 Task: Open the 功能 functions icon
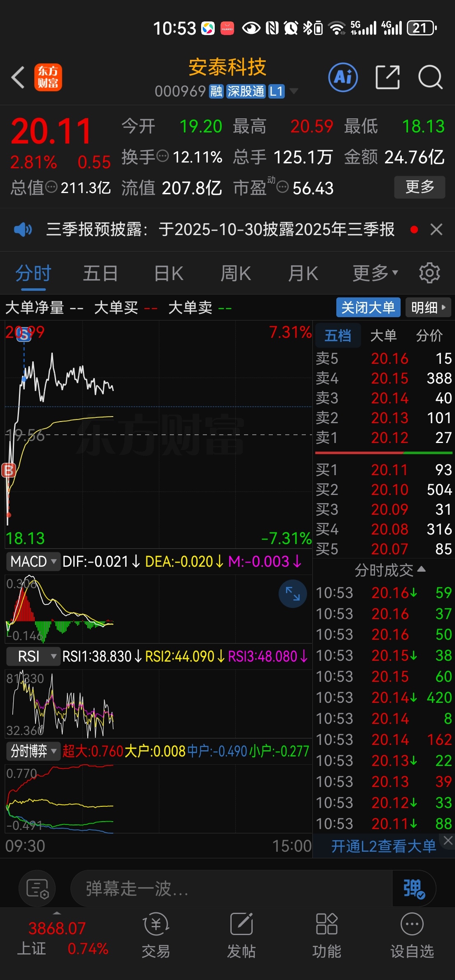click(x=326, y=935)
